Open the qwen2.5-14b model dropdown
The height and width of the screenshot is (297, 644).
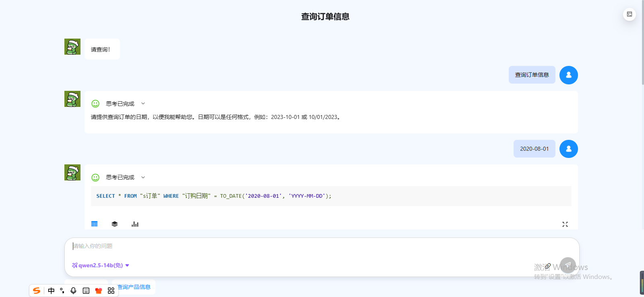tap(101, 265)
